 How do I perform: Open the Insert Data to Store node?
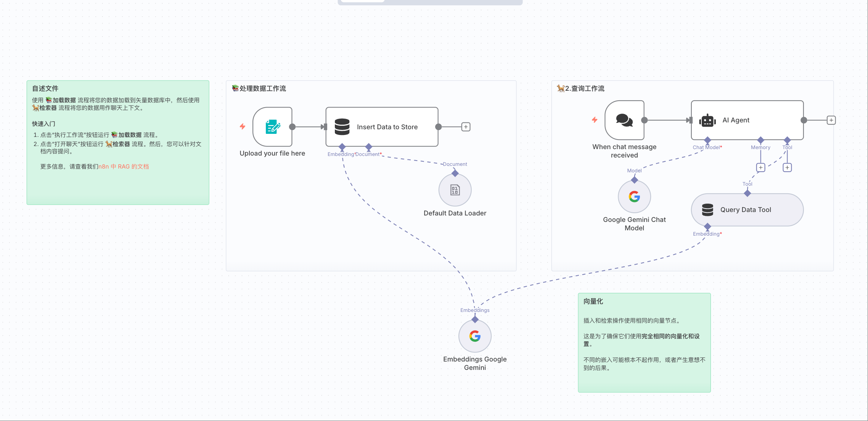(382, 127)
